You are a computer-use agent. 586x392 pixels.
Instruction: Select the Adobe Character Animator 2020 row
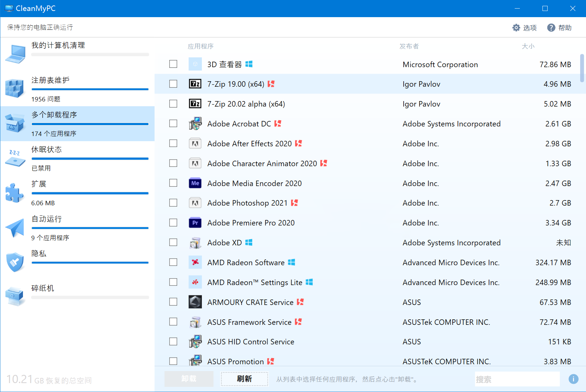[370, 163]
